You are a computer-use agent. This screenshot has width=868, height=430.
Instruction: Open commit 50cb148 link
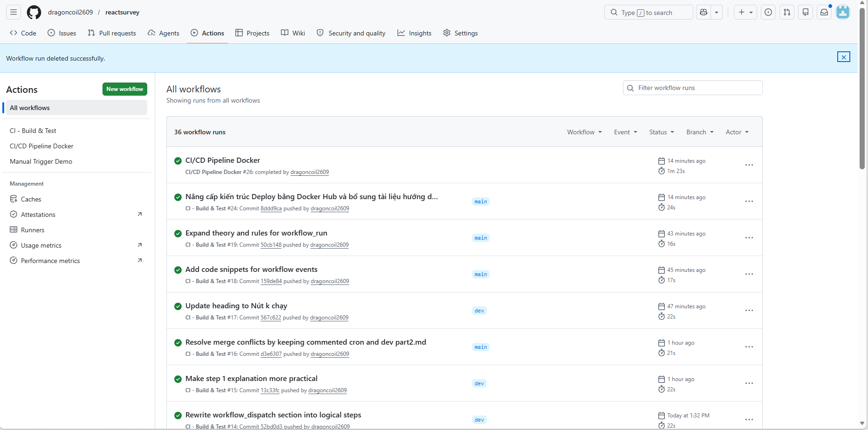tap(271, 245)
